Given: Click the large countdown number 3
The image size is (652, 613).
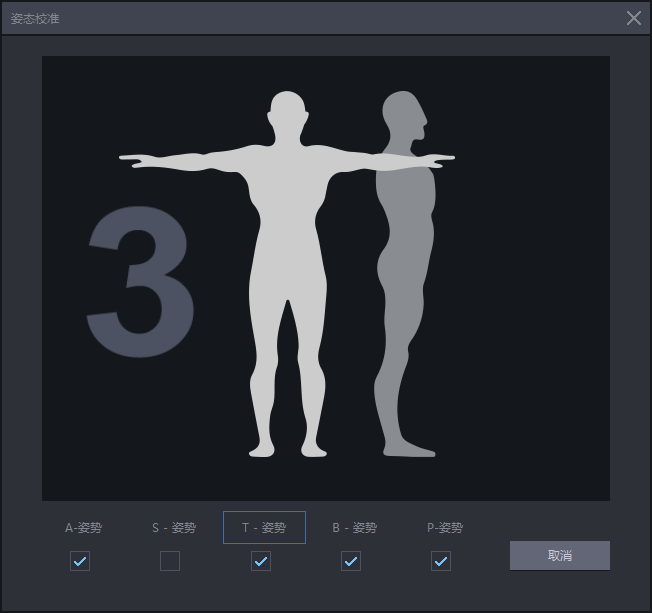Looking at the screenshot, I should pos(141,283).
